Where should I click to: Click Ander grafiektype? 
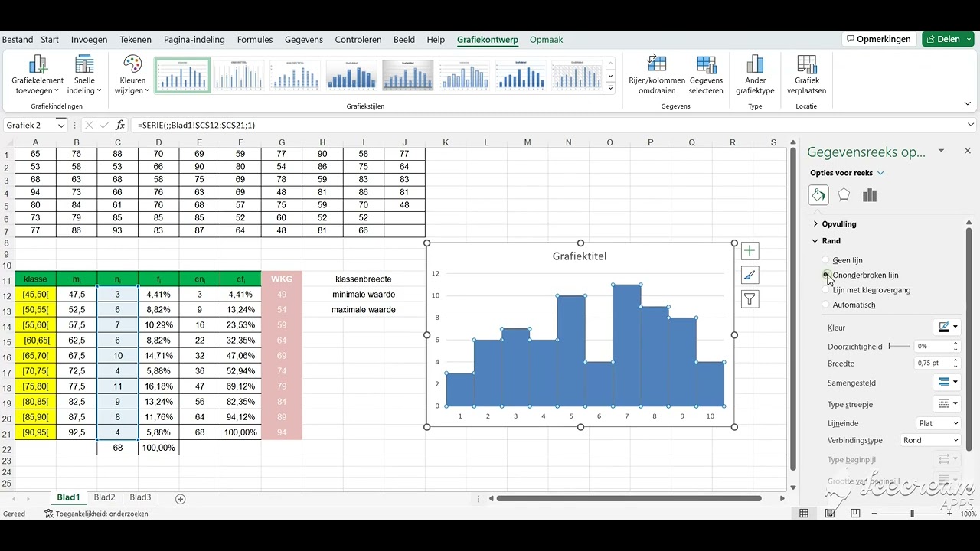755,75
